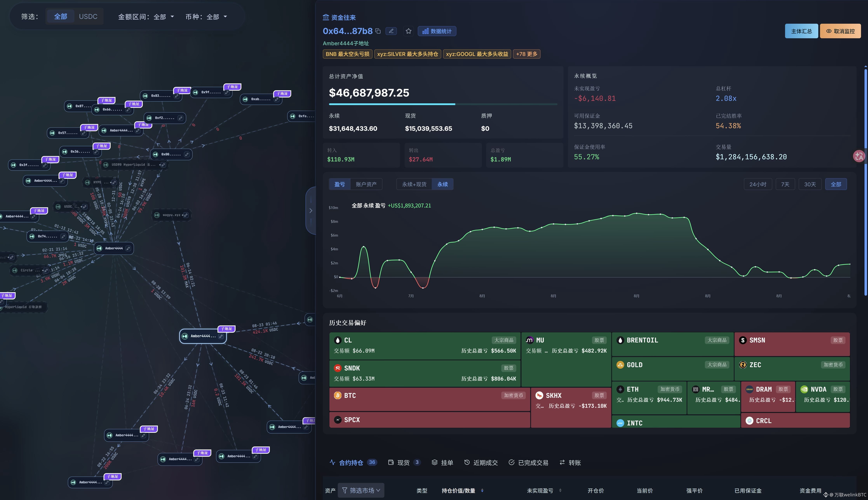Copy the 0x64...87b8 address
Image resolution: width=868 pixels, height=500 pixels.
click(x=378, y=31)
